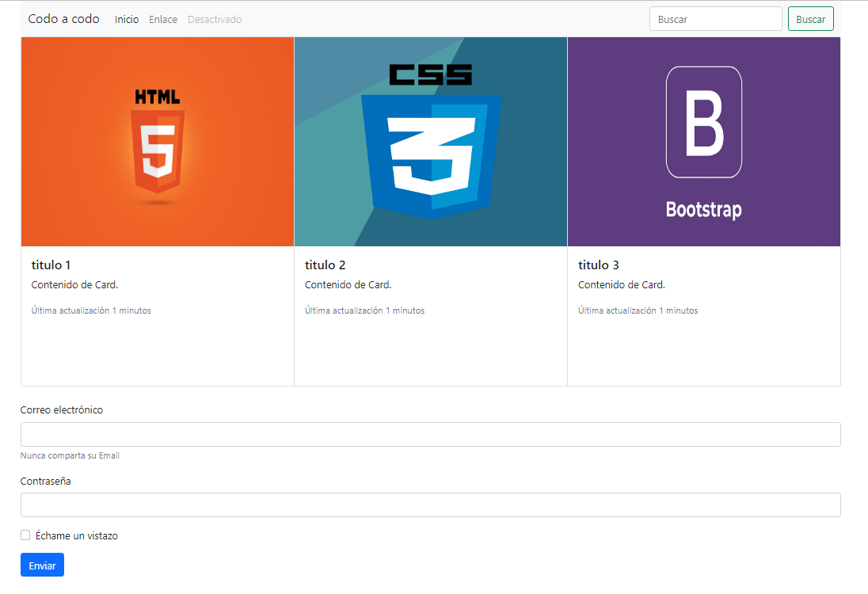The width and height of the screenshot is (868, 594).
Task: Click 'Última actualización 1 minutos' in titulo 2 card
Action: click(x=365, y=310)
